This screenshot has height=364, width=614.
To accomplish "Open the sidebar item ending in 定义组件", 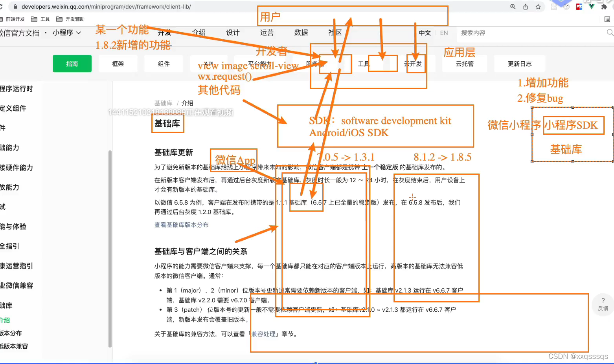I will point(13,108).
